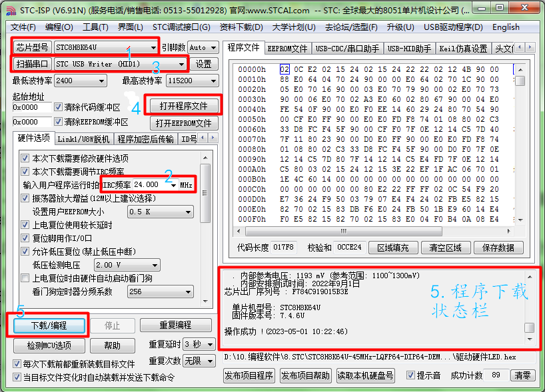Image resolution: width=545 pixels, height=392 pixels.
Task: Toggle 清除代码缓冲区 checkbox
Action: [58, 107]
